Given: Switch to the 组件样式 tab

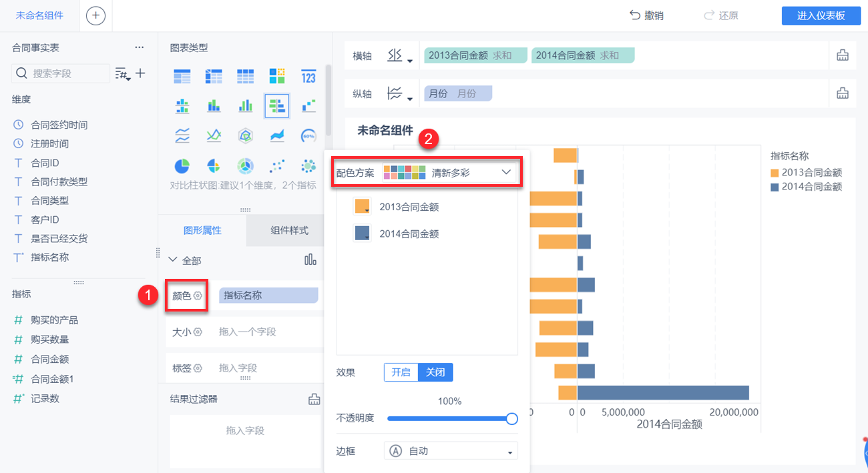Looking at the screenshot, I should [x=289, y=231].
